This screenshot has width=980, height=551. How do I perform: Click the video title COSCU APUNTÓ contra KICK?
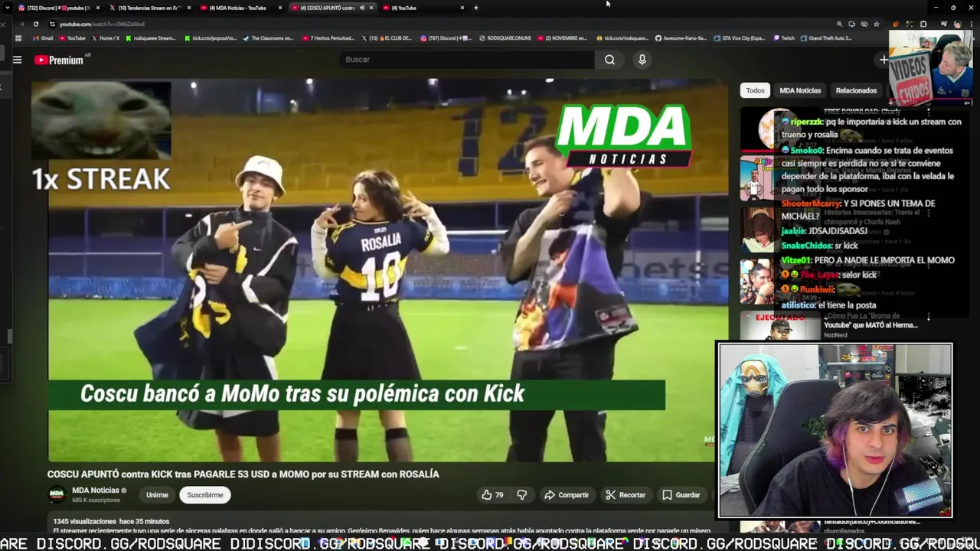[243, 474]
